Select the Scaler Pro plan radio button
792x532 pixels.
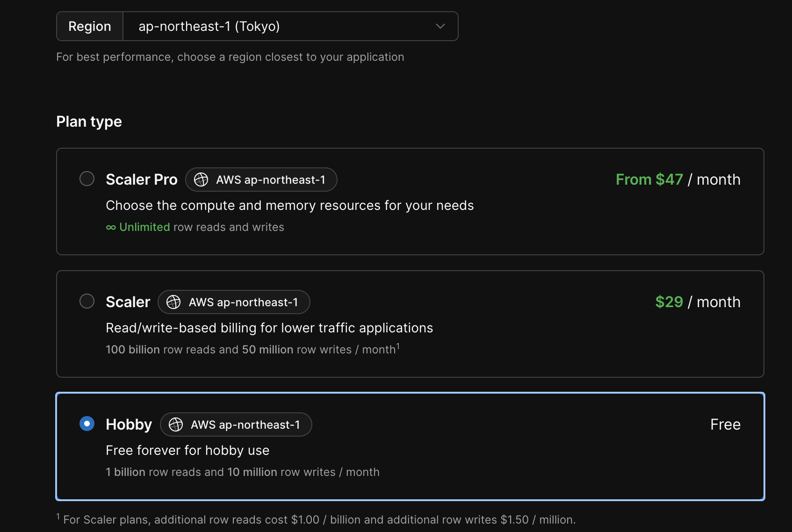tap(87, 179)
